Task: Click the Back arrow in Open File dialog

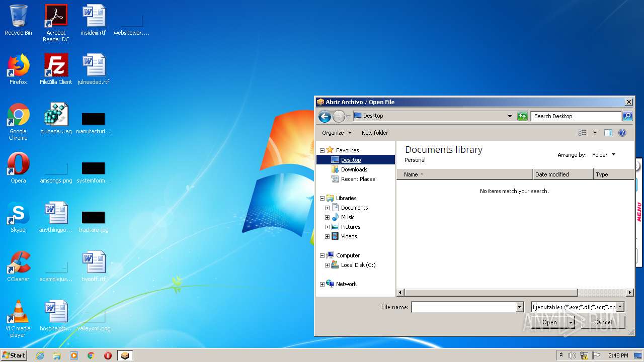Action: pos(325,116)
